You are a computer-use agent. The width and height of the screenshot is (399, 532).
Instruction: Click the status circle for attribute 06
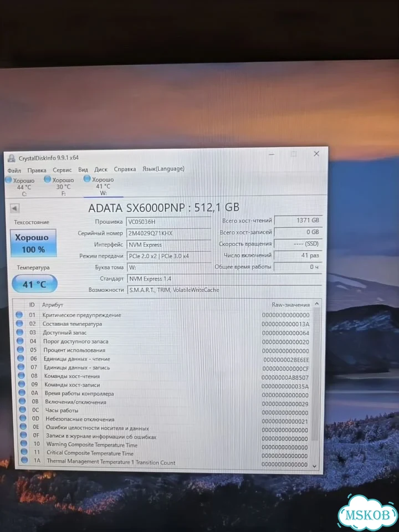(x=21, y=359)
